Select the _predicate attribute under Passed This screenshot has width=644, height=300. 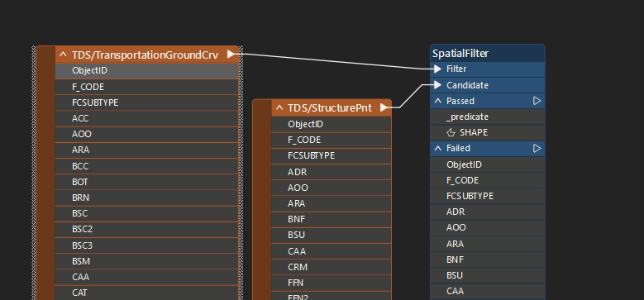click(488, 117)
